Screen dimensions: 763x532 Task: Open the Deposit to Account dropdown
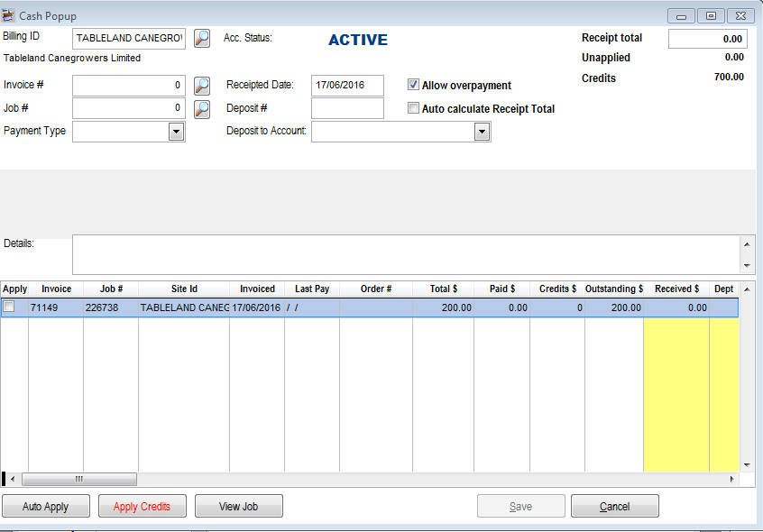coord(483,133)
